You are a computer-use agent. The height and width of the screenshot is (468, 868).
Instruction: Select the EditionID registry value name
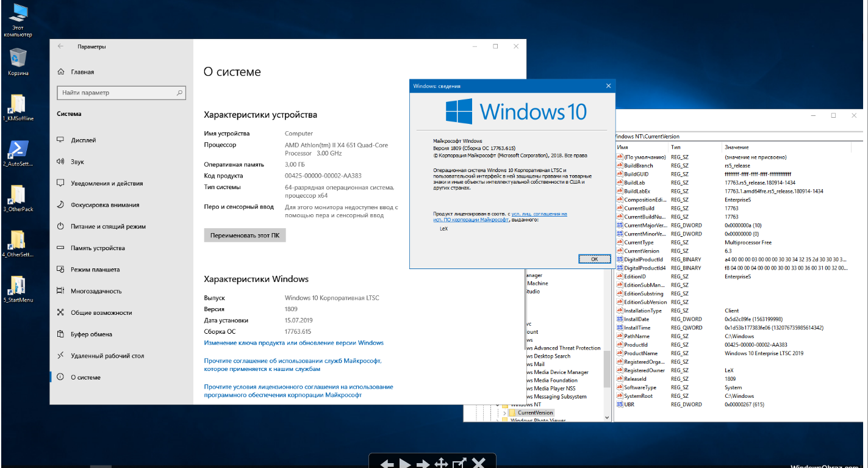point(635,276)
